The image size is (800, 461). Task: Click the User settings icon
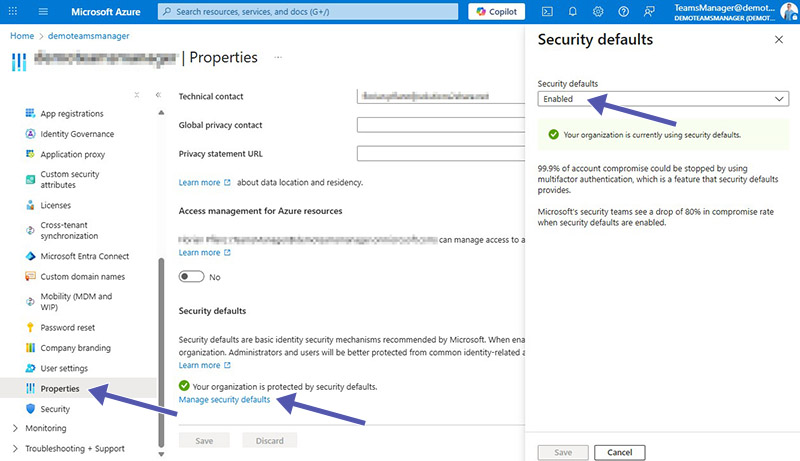point(30,368)
